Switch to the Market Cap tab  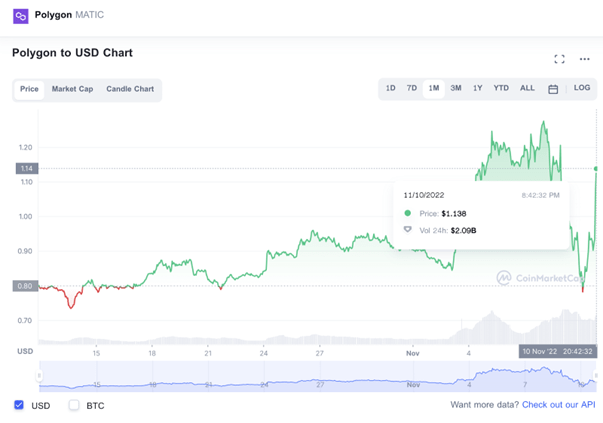pos(72,89)
